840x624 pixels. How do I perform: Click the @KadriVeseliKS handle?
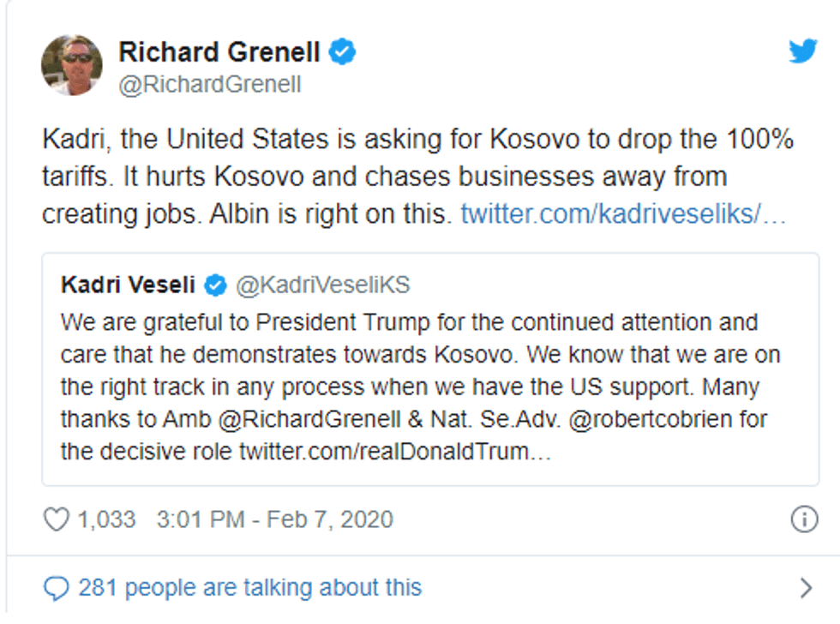[323, 285]
